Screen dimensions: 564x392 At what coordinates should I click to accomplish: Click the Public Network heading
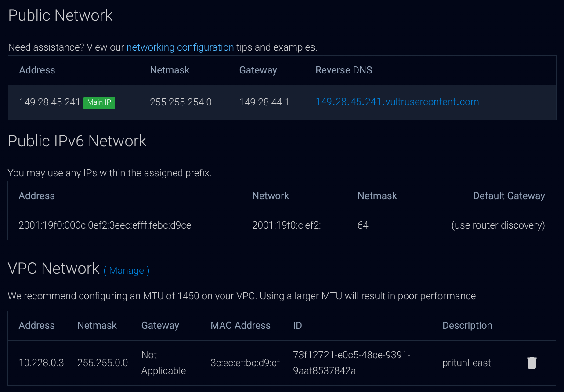(61, 15)
